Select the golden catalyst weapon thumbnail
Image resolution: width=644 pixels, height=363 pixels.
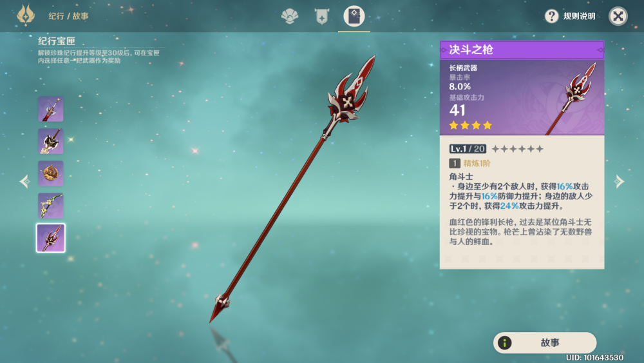pyautogui.click(x=50, y=173)
